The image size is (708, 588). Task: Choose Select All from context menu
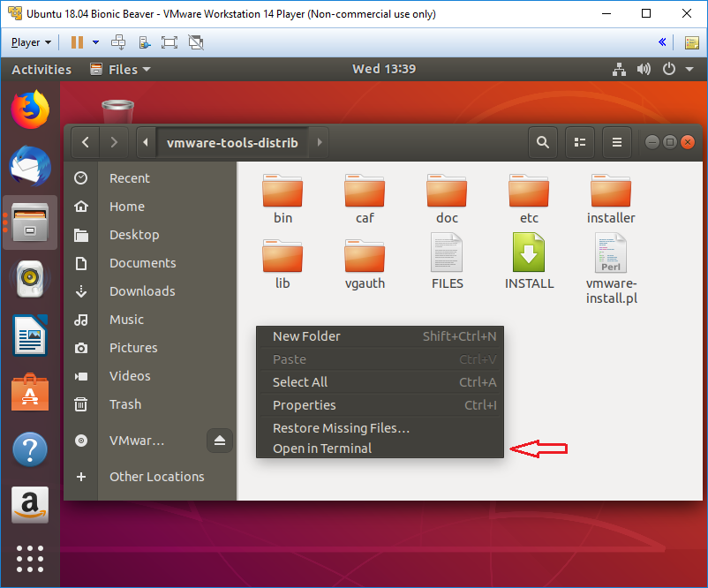[380, 382]
